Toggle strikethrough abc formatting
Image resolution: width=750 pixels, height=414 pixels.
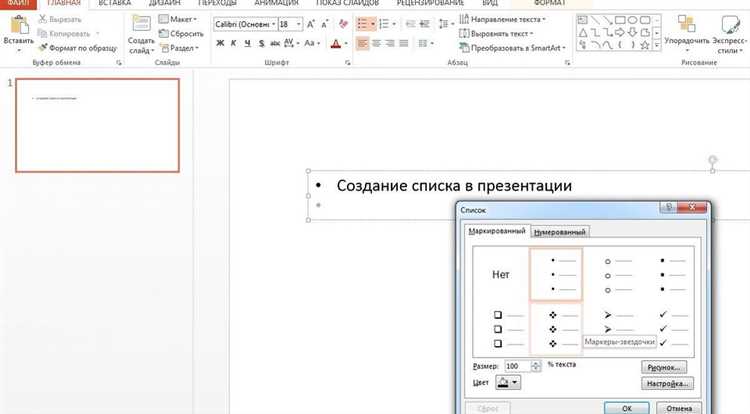(x=275, y=43)
